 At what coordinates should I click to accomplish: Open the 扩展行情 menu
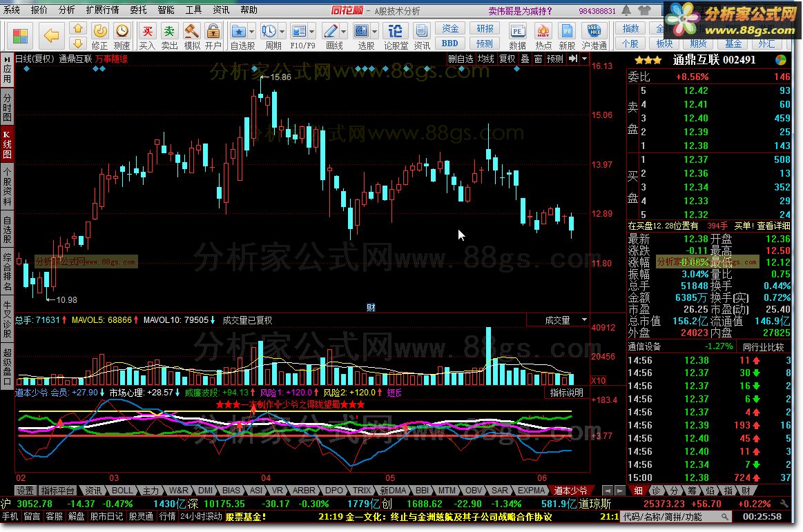(102, 10)
